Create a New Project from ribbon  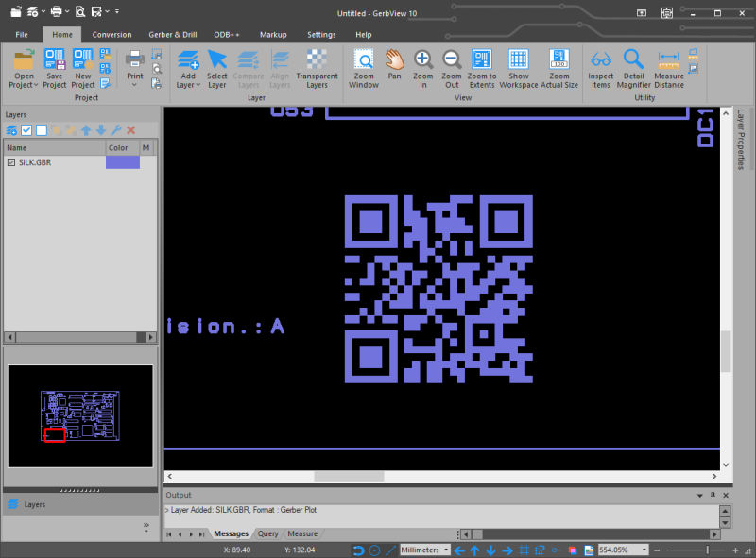tap(83, 69)
